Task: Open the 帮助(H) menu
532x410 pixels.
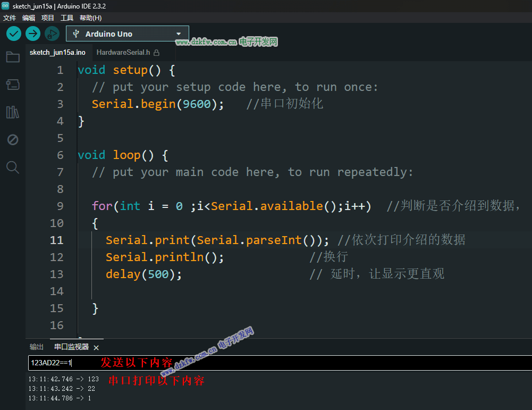Action: point(90,18)
